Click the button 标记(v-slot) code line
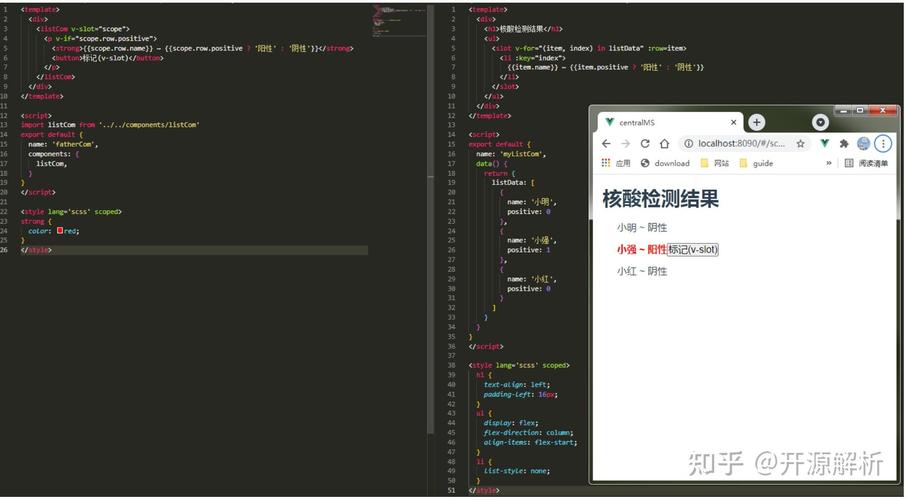This screenshot has width=906, height=500. tap(108, 57)
